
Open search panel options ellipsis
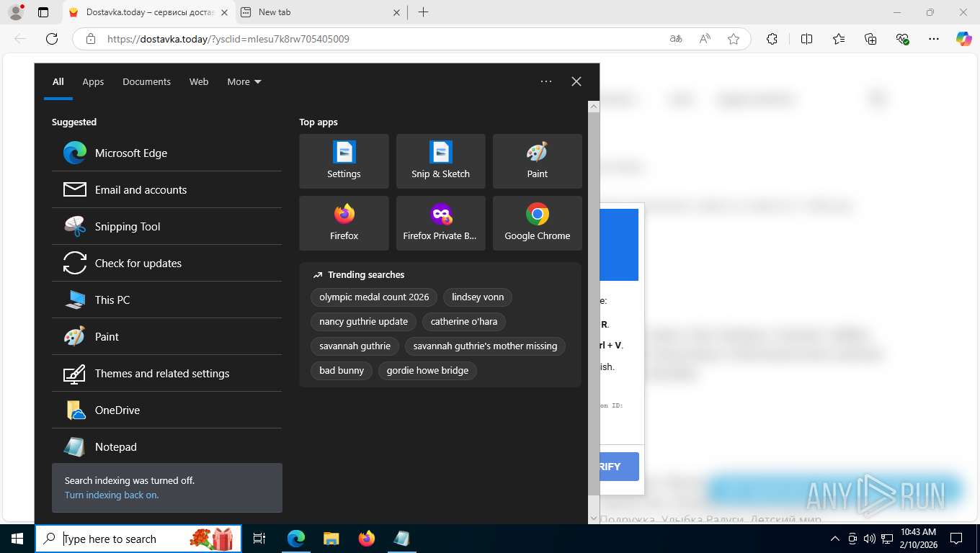[x=546, y=81]
